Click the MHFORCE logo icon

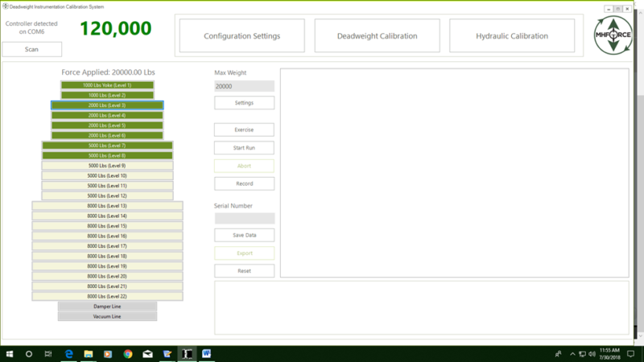(x=613, y=35)
